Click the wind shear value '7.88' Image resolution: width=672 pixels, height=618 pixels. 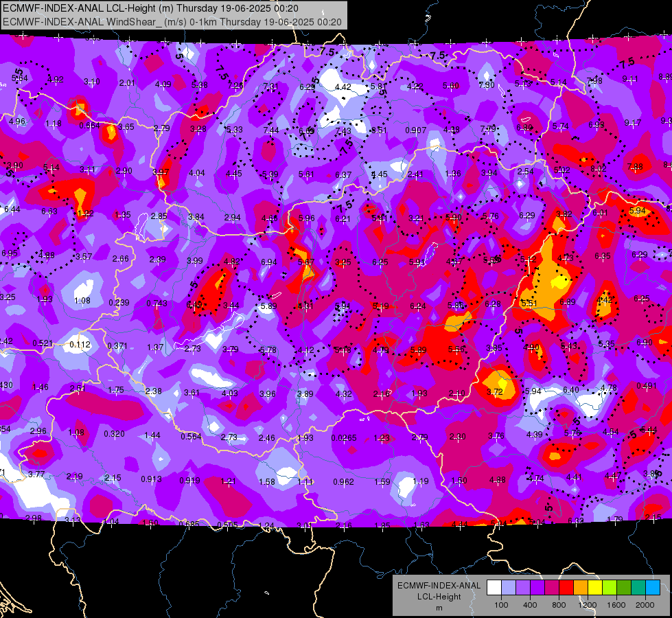(x=635, y=166)
